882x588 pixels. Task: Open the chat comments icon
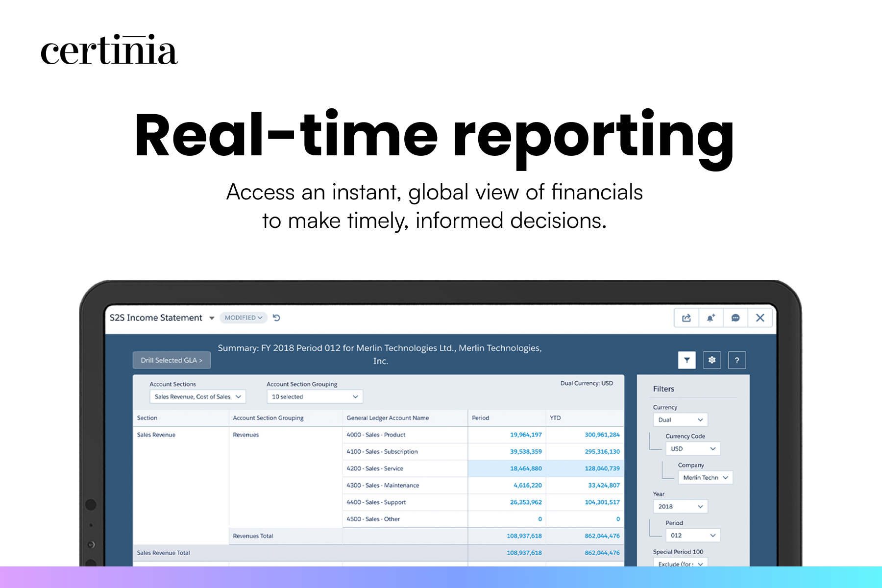pos(735,318)
